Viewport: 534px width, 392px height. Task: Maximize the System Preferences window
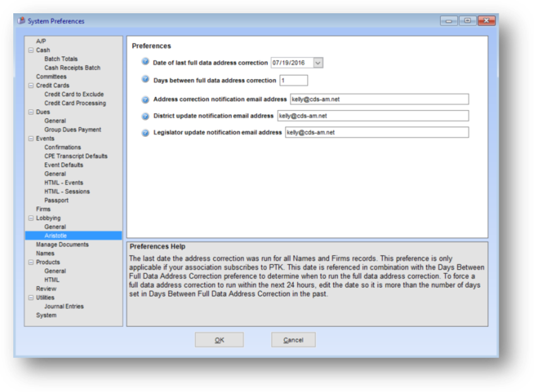coord(468,21)
